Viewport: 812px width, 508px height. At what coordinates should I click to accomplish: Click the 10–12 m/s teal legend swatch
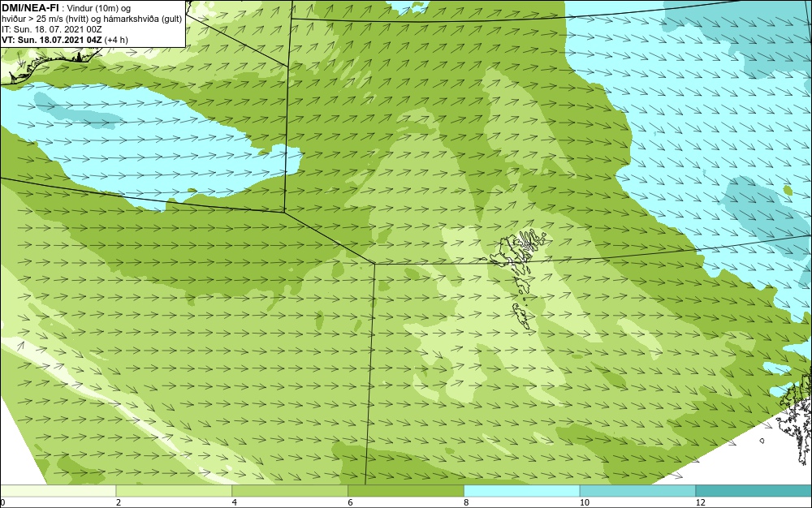coord(638,491)
